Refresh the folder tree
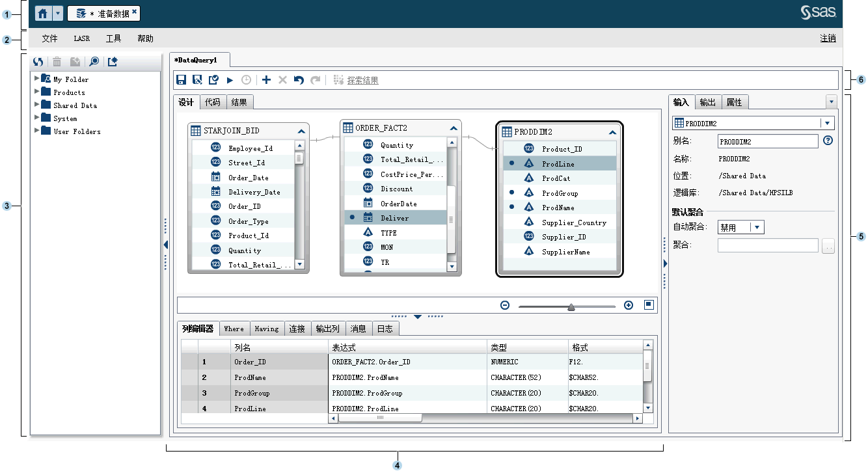This screenshot has width=868, height=473. [x=38, y=61]
